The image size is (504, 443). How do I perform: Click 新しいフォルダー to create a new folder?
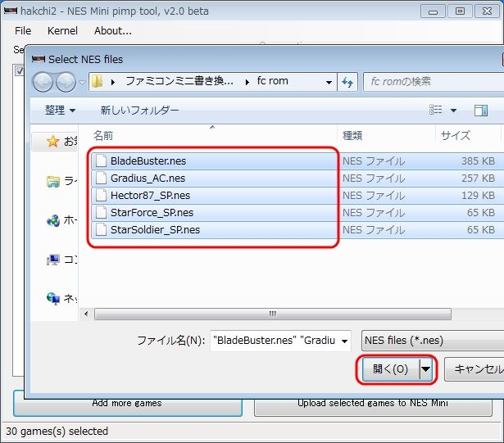point(139,111)
